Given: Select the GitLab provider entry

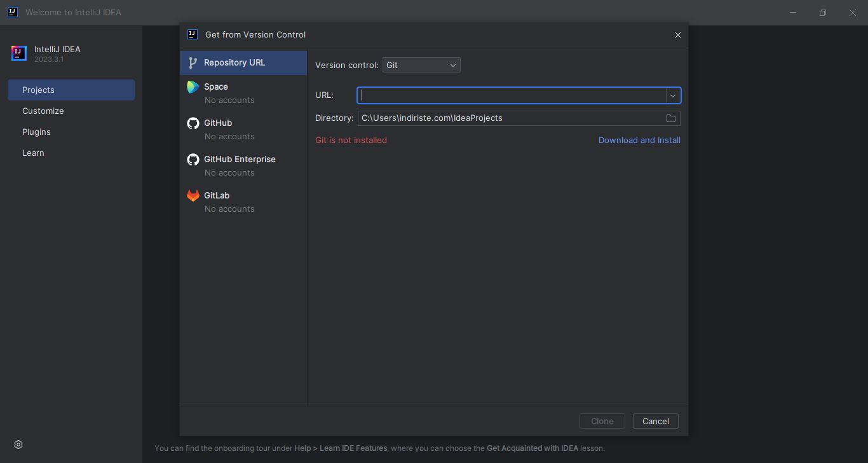Looking at the screenshot, I should 243,202.
